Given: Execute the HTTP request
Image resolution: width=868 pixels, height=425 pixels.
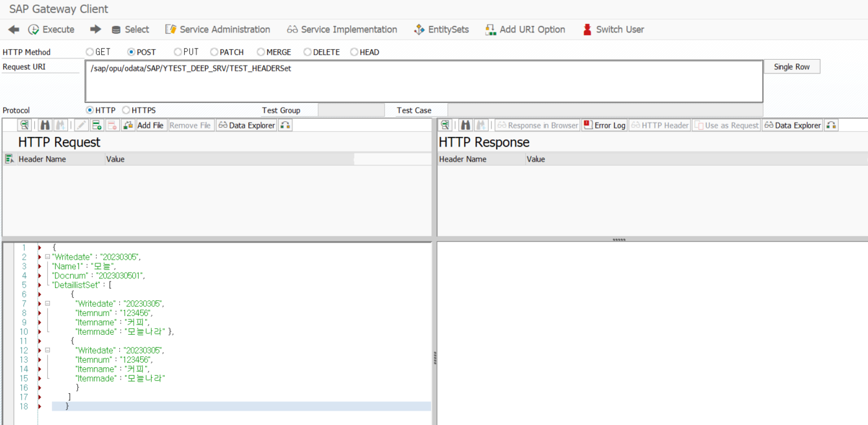Looking at the screenshot, I should coord(51,30).
